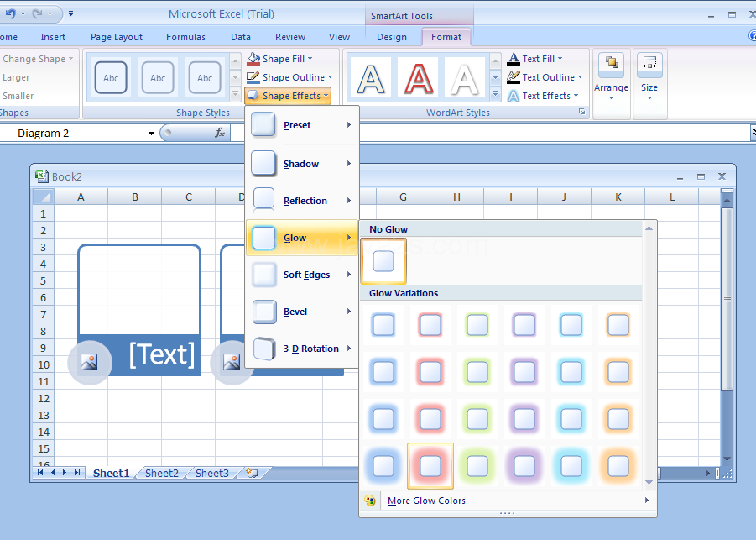Viewport: 756px width, 540px height.
Task: Go to the Data tab
Action: point(241,37)
